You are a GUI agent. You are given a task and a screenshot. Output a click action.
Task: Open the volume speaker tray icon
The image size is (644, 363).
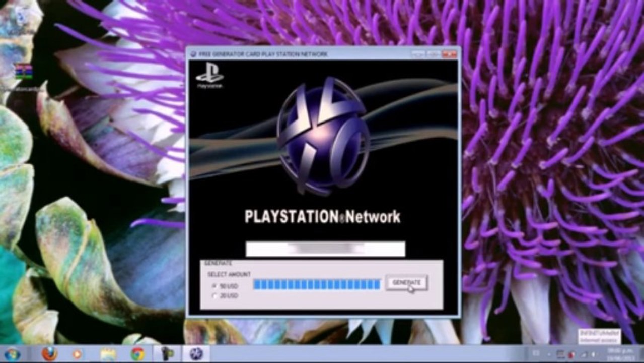click(x=594, y=355)
